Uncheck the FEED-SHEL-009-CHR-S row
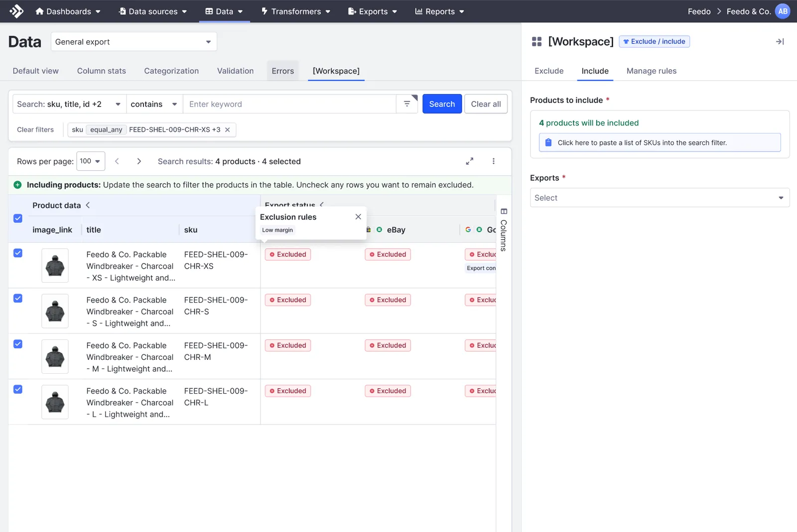797x532 pixels. coord(18,299)
